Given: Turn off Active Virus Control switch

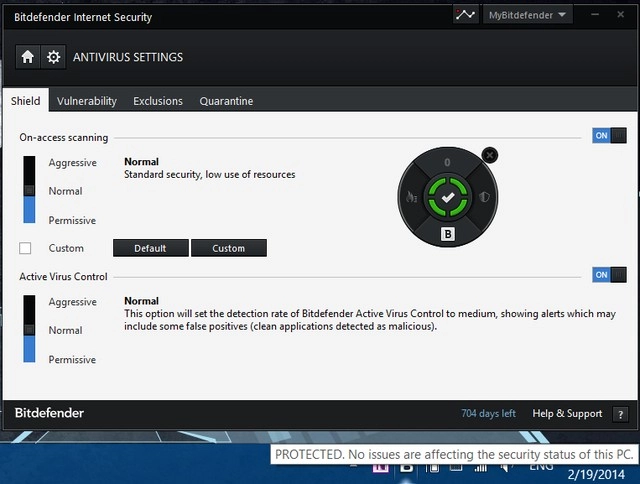Looking at the screenshot, I should click(609, 275).
